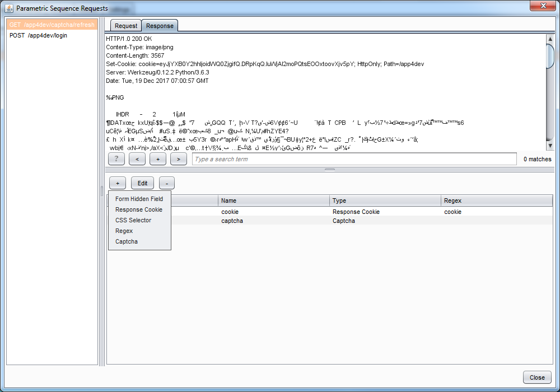Viewport: 560px width, 392px height.
Task: Click the 'cookie' regex cell
Action: (x=497, y=212)
